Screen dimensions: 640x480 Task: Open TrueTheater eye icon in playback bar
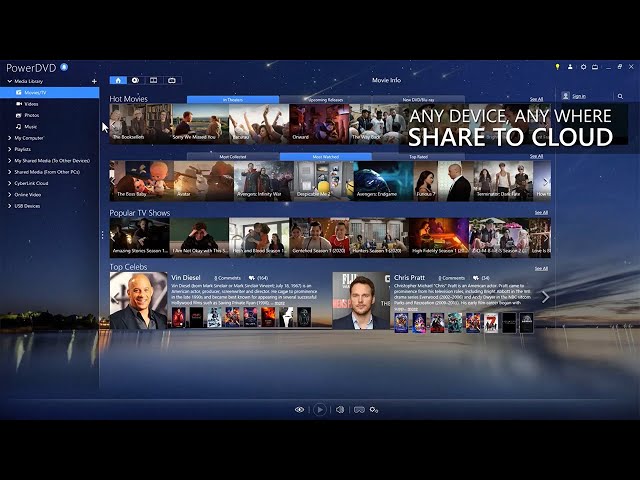[x=300, y=409]
